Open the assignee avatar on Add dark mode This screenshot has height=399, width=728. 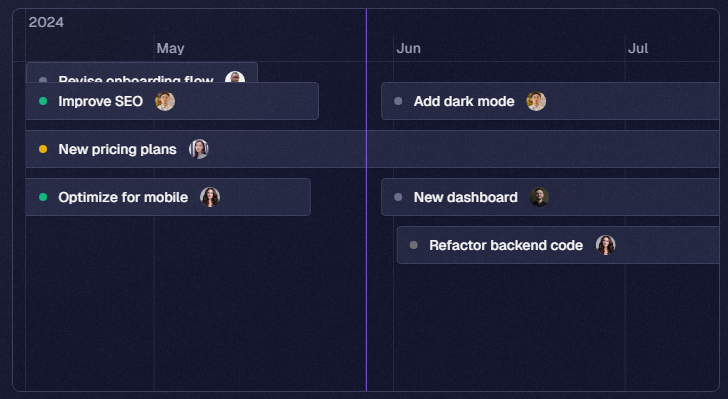pyautogui.click(x=536, y=101)
